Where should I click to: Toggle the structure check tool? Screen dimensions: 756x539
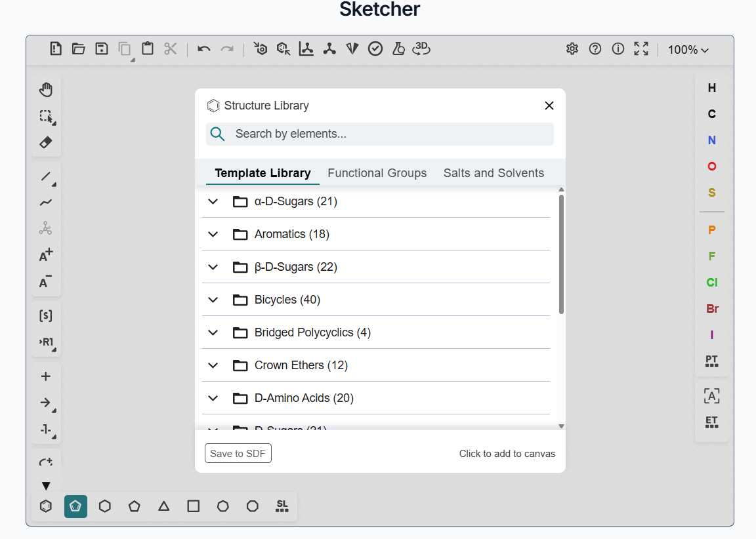pyautogui.click(x=375, y=49)
